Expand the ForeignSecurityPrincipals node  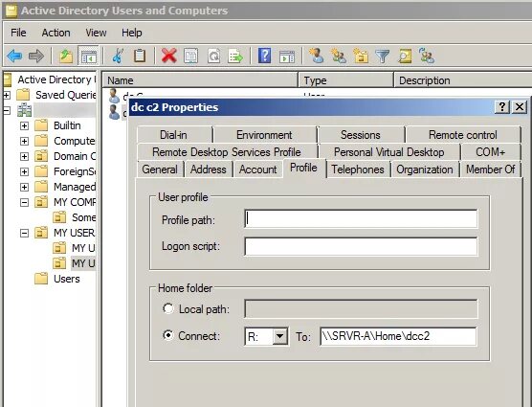point(24,171)
